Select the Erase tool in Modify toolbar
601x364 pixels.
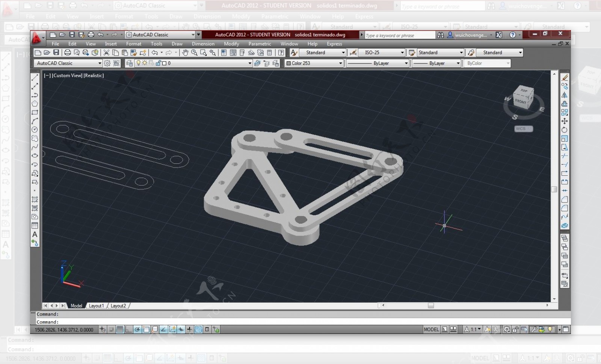click(565, 77)
